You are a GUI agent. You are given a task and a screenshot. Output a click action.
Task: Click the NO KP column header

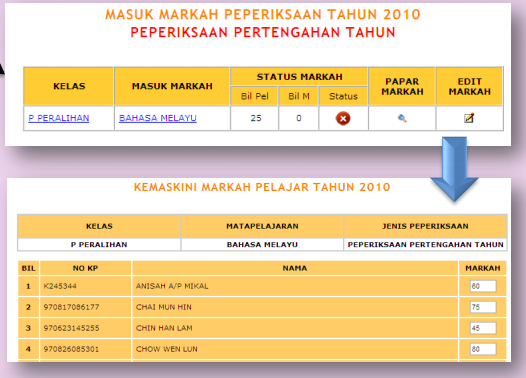85,268
